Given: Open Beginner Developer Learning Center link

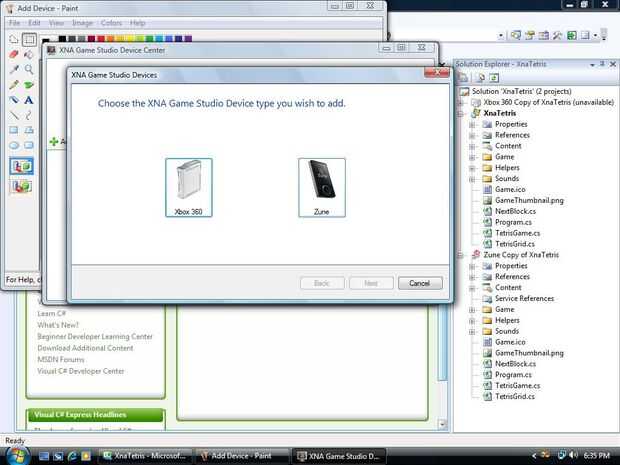Looking at the screenshot, I should pyautogui.click(x=95, y=336).
